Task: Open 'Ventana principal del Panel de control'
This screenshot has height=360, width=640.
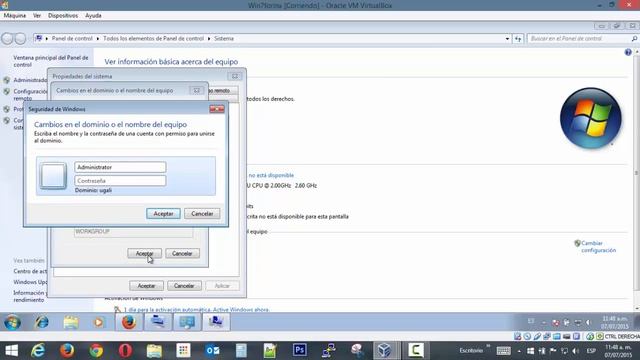Action: pos(51,61)
